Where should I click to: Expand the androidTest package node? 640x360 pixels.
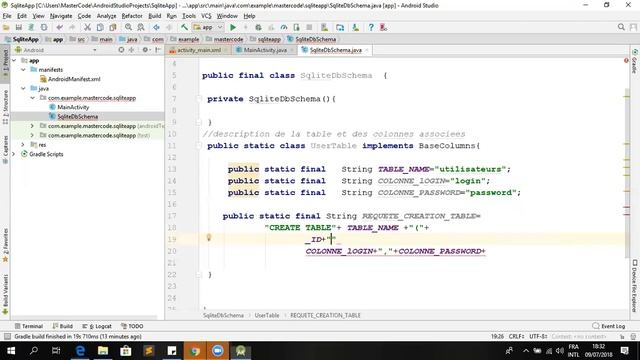pyautogui.click(x=32, y=126)
